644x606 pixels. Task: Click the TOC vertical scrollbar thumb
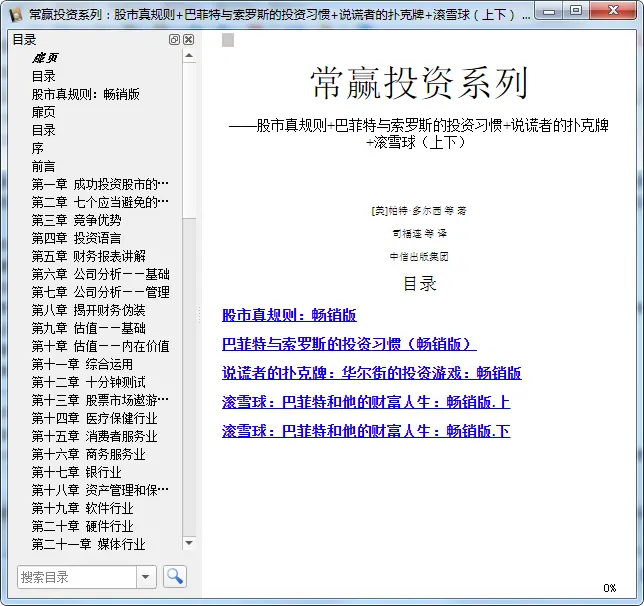coord(189,140)
